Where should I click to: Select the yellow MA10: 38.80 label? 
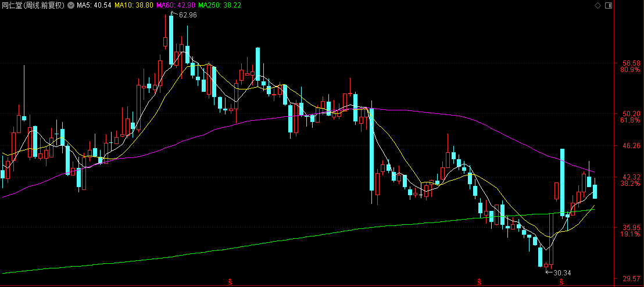tap(134, 5)
